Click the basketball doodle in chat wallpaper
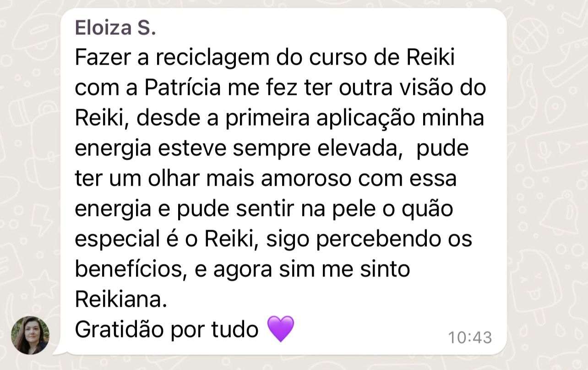588x370 pixels. click(x=529, y=35)
